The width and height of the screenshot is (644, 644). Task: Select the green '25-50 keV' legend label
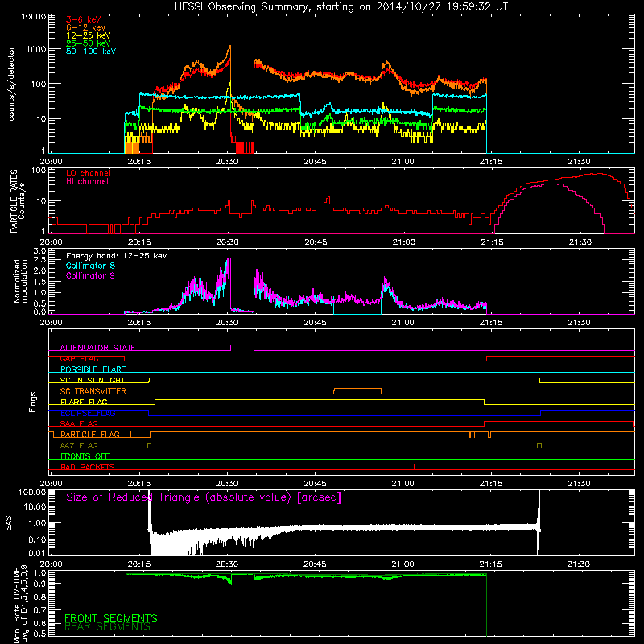click(x=89, y=43)
